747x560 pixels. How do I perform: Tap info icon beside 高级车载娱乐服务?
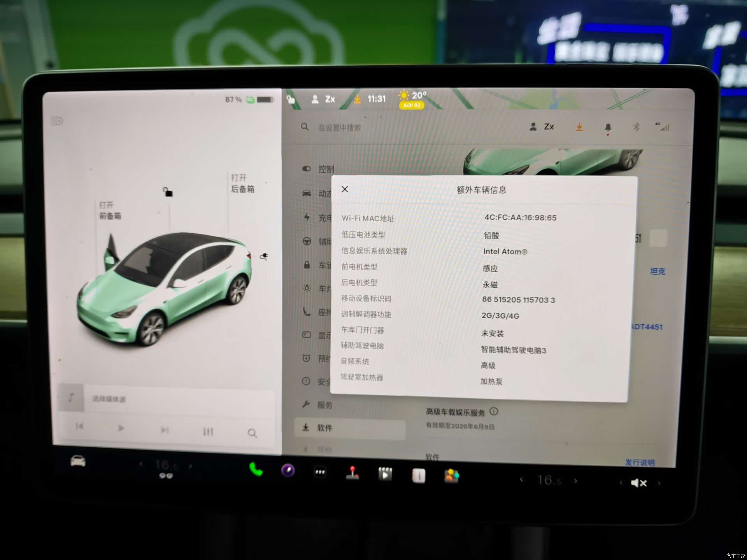pyautogui.click(x=494, y=411)
